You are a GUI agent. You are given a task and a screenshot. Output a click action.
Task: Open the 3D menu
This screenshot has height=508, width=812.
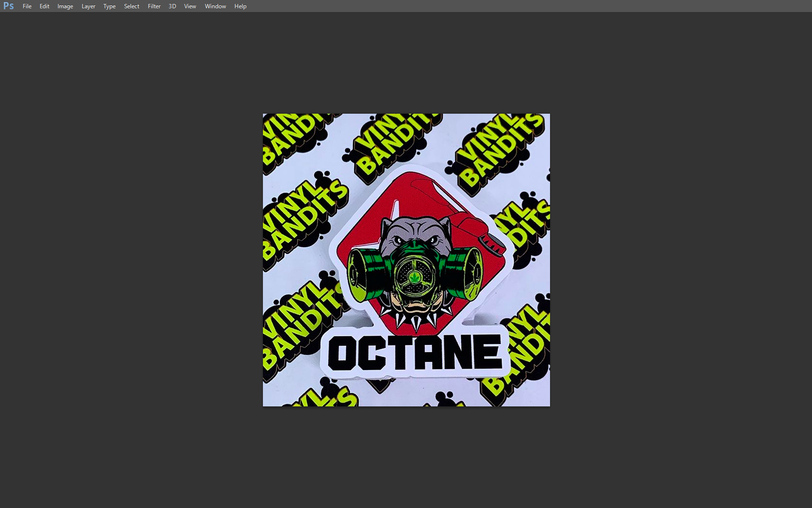pyautogui.click(x=172, y=6)
